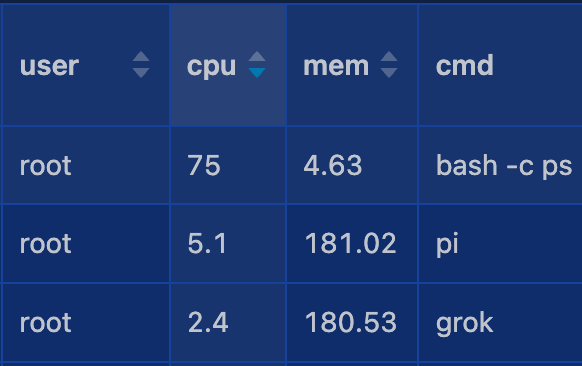Select the bash -c ps command cell
The image size is (582, 366).
point(500,166)
